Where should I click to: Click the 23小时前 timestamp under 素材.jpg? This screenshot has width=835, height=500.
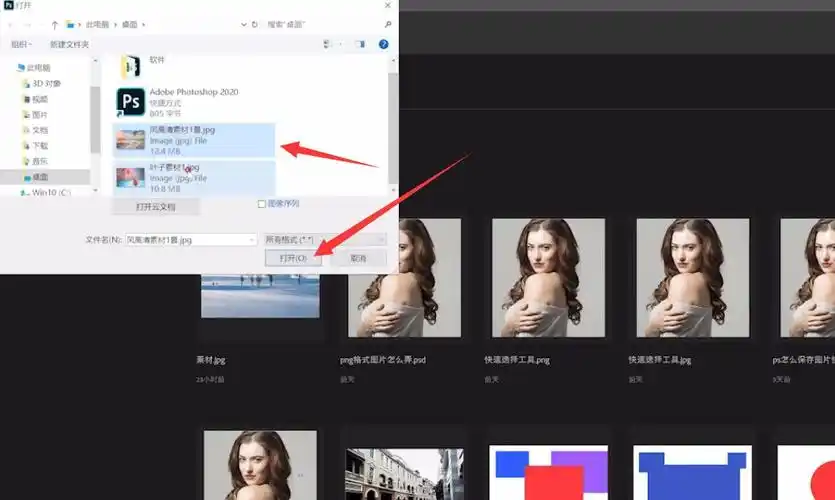210,380
